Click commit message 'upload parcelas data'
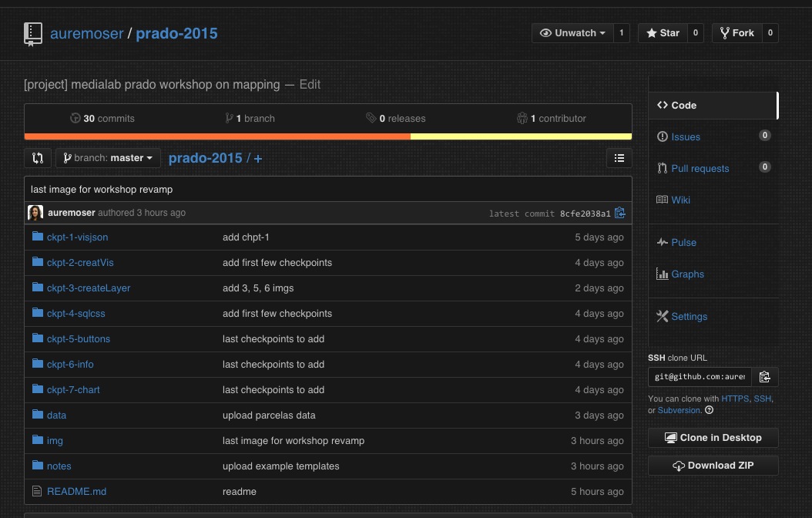 coord(269,415)
